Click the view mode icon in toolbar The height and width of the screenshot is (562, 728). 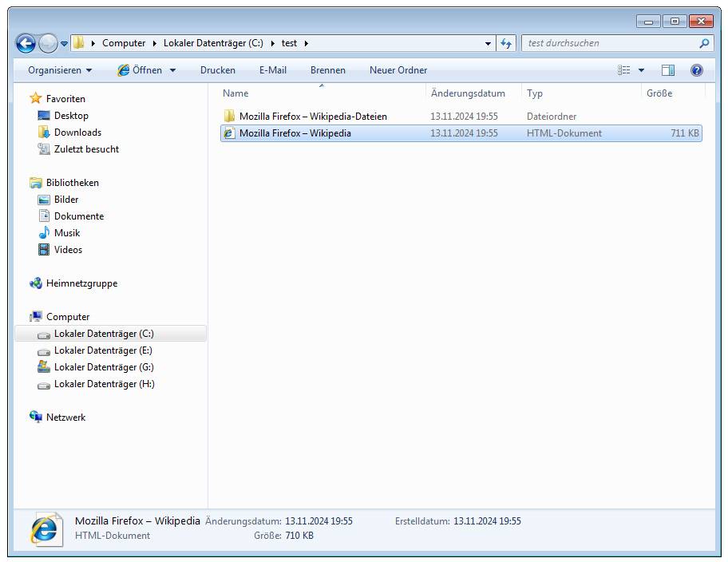(624, 70)
